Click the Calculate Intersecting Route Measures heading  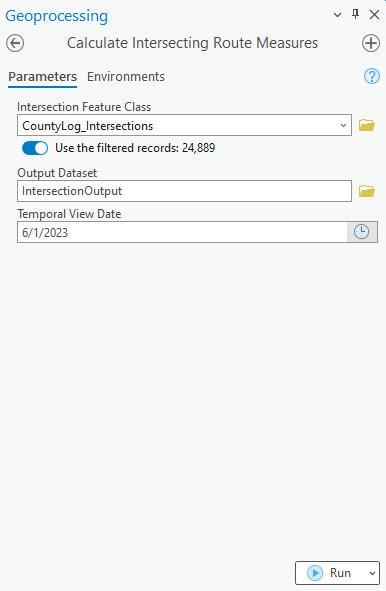(193, 43)
